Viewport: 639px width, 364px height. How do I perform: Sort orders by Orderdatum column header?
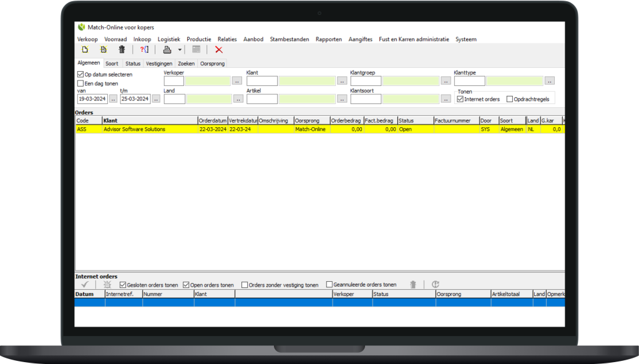click(212, 120)
